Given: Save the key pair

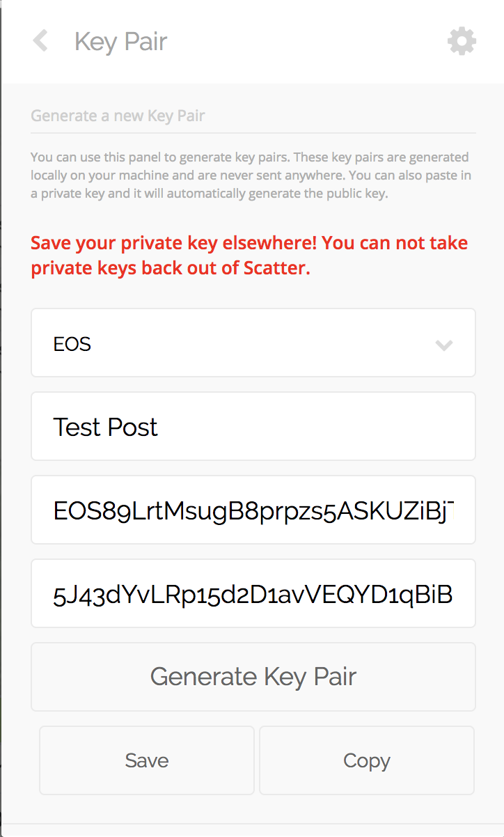Looking at the screenshot, I should point(147,760).
